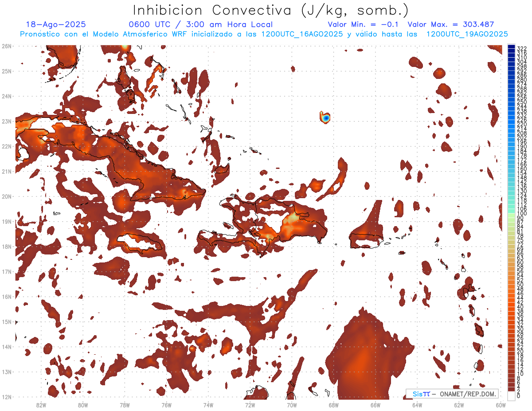The height and width of the screenshot is (411, 532).
Task: Select the light green 100 colorbar swatch
Action: [511, 213]
